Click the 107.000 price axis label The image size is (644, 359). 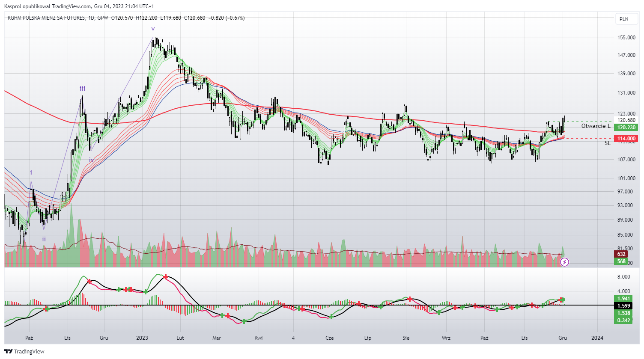click(627, 160)
